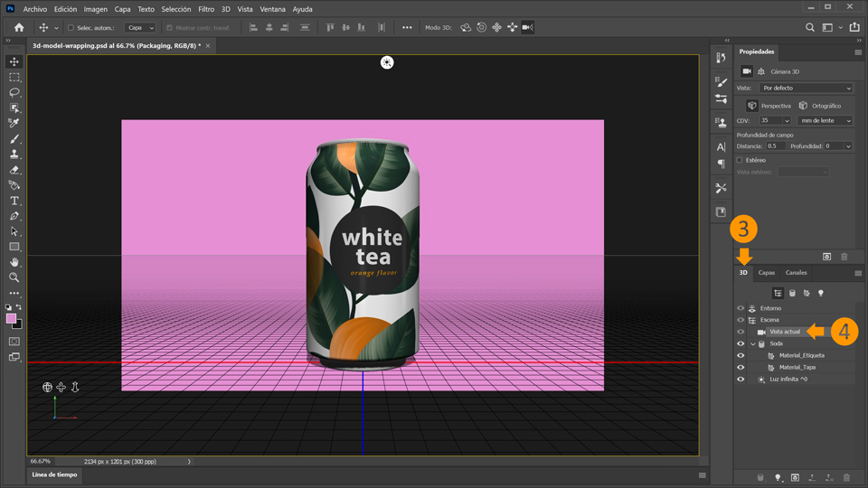Open the mm de lente dropdown
This screenshot has width=868, height=488.
pyautogui.click(x=825, y=120)
